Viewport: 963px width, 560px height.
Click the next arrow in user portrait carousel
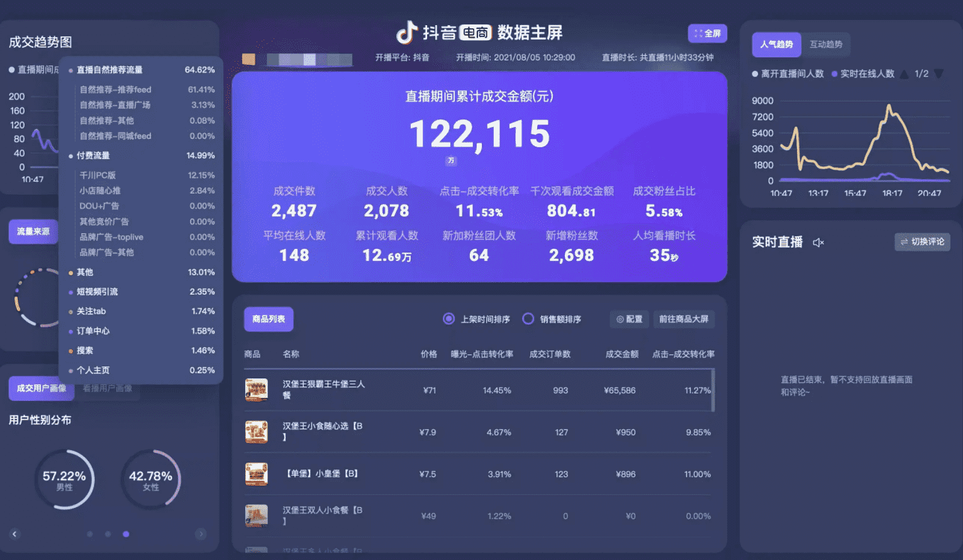tap(201, 534)
